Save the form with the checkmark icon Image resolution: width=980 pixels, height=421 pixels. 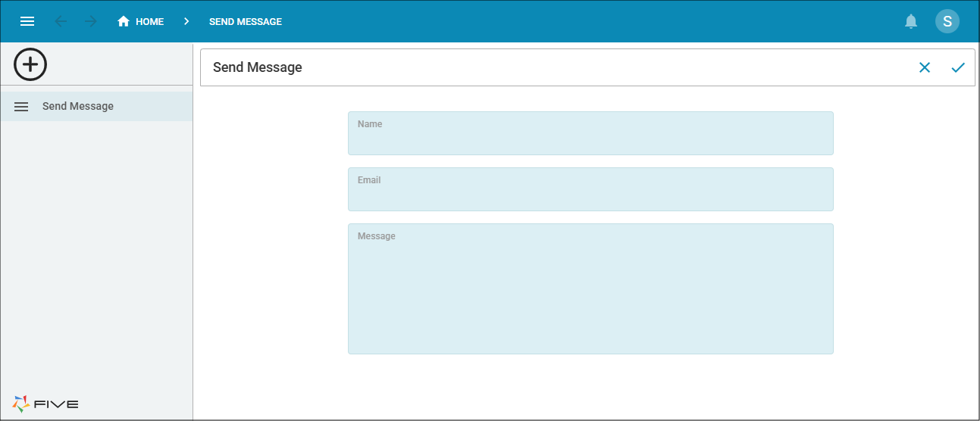pyautogui.click(x=958, y=67)
